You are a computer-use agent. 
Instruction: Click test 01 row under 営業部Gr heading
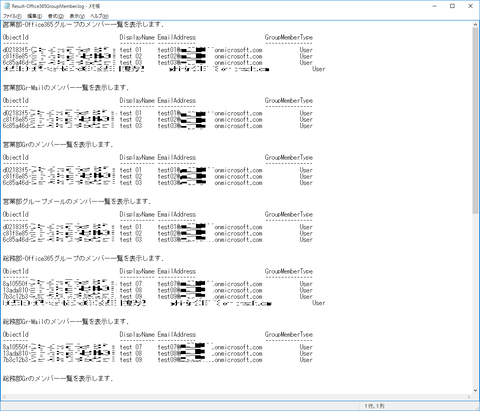pyautogui.click(x=158, y=170)
